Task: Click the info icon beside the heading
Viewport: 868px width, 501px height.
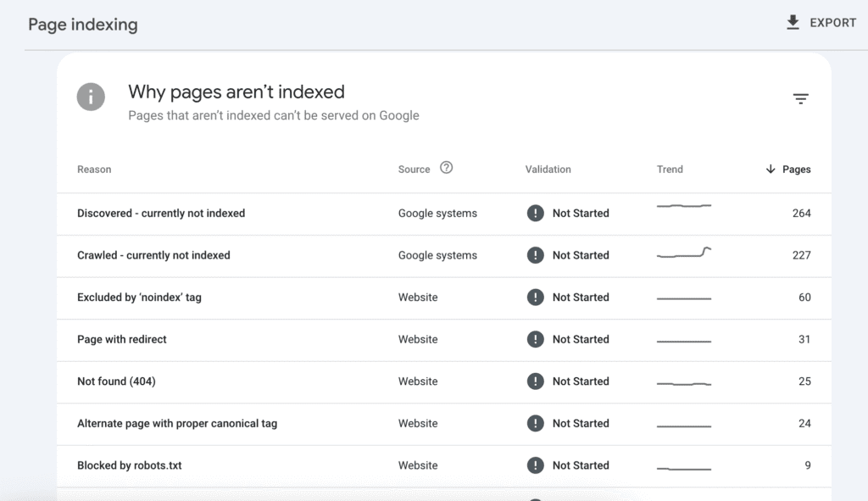Action: [x=91, y=97]
